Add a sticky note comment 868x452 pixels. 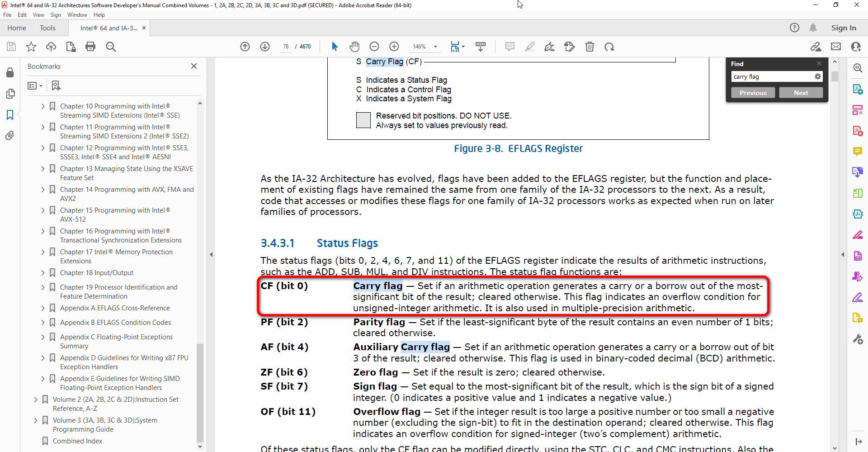pyautogui.click(x=510, y=47)
